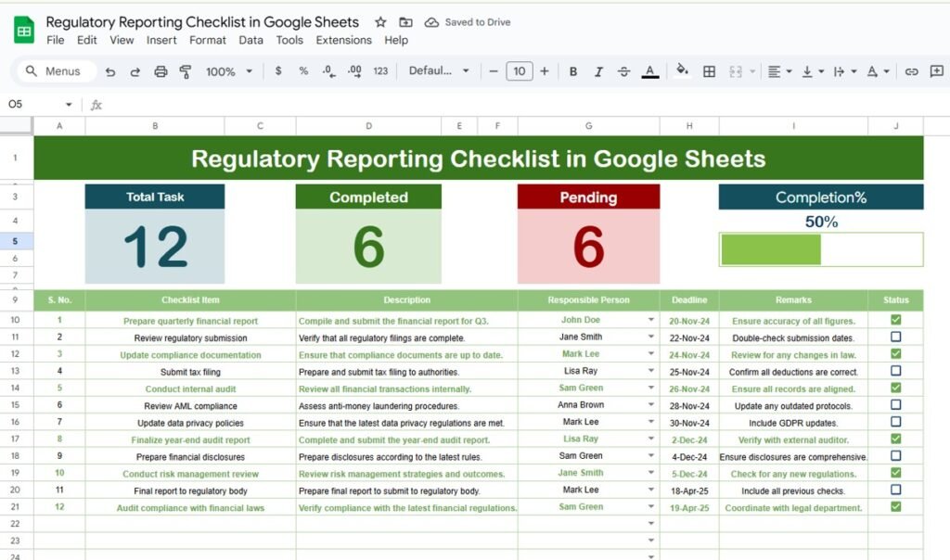Open the Insert link icon
This screenshot has width=950, height=560.
click(x=912, y=70)
